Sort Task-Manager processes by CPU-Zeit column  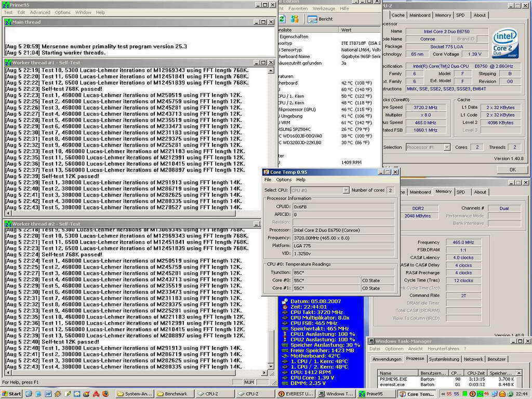(475, 373)
